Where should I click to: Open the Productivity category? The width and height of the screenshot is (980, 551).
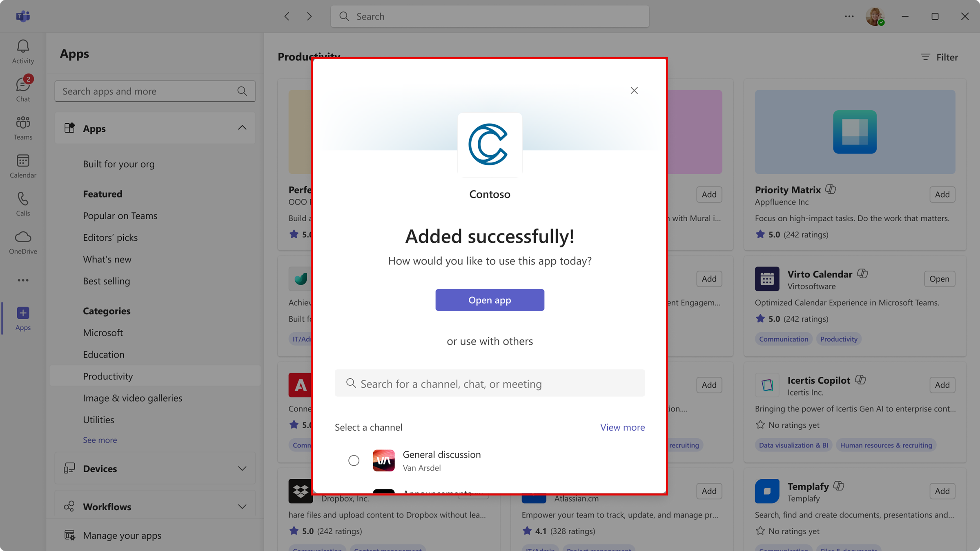pyautogui.click(x=108, y=375)
